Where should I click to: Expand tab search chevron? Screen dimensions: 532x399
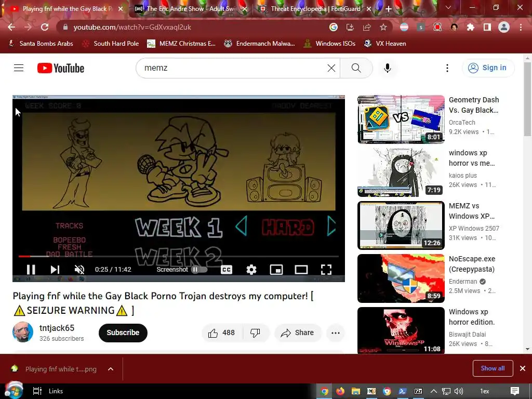pyautogui.click(x=448, y=7)
